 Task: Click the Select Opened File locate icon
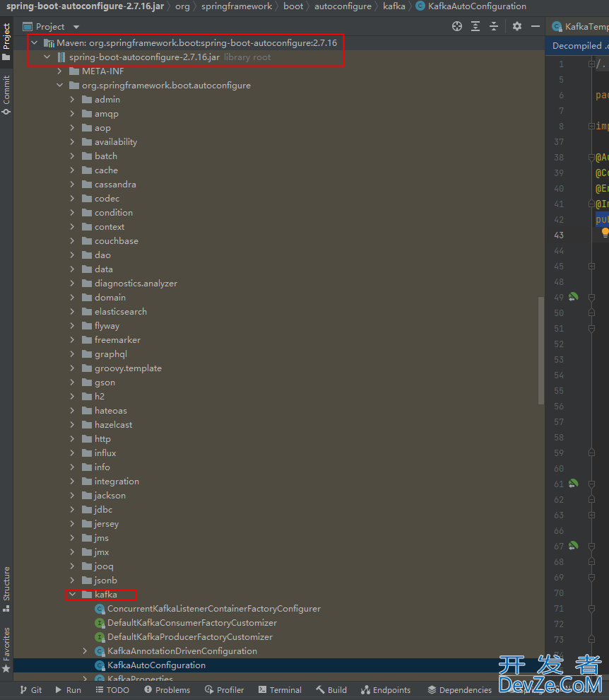coord(457,26)
